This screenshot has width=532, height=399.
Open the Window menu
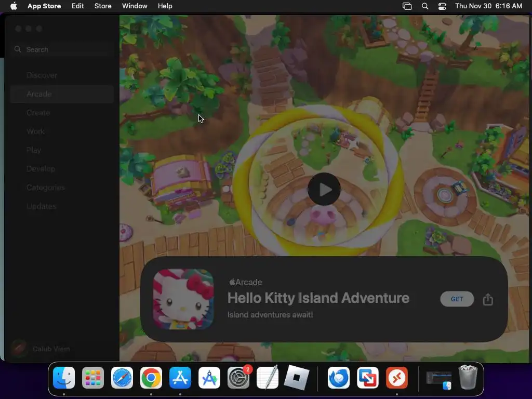[x=135, y=6]
